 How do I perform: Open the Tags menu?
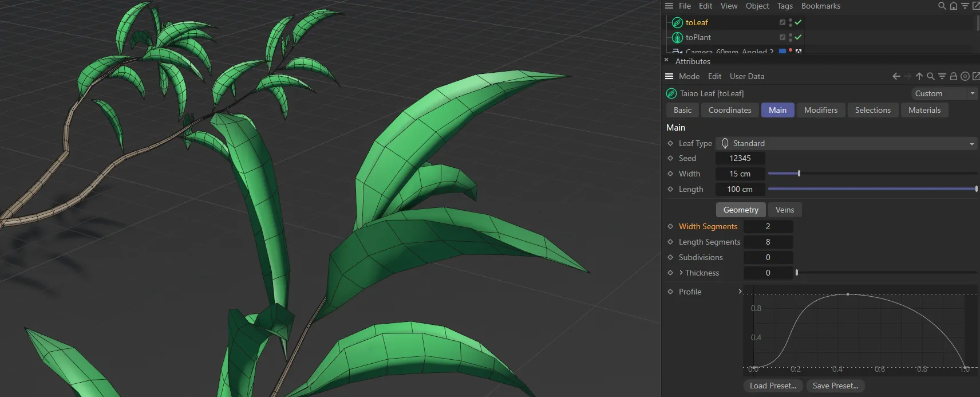tap(785, 6)
